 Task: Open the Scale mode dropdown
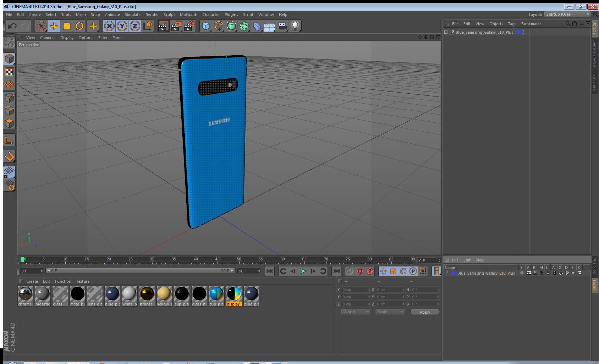point(390,312)
